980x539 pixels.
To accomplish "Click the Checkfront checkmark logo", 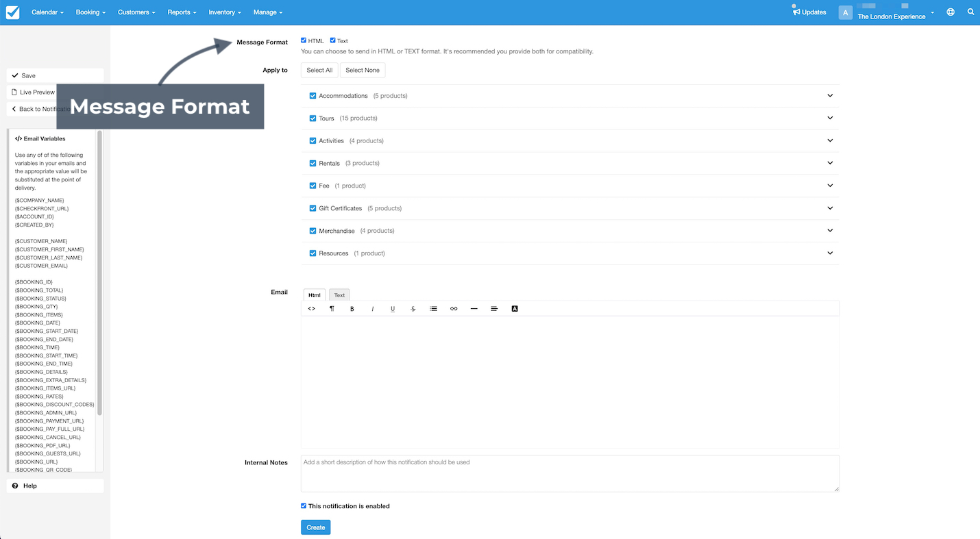I will (x=12, y=12).
